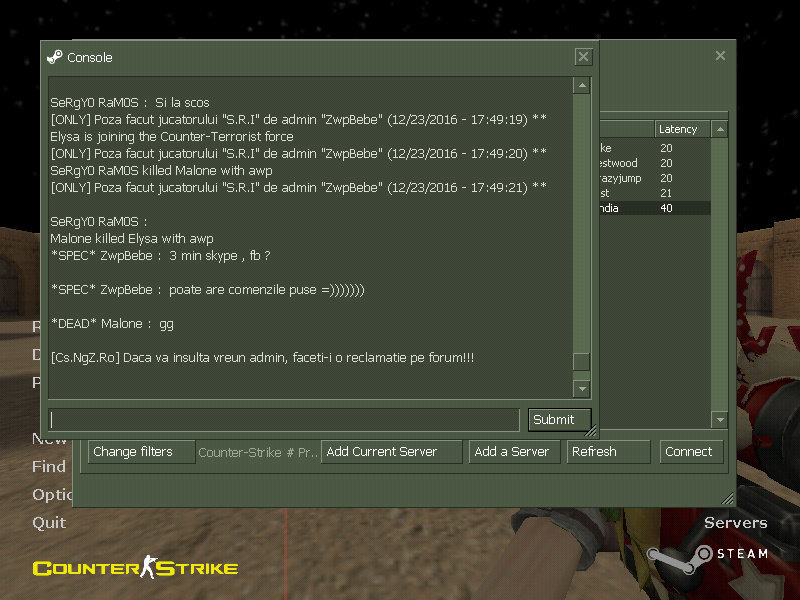Click the Steam icon in Console title bar
800x600 pixels.
tap(55, 57)
